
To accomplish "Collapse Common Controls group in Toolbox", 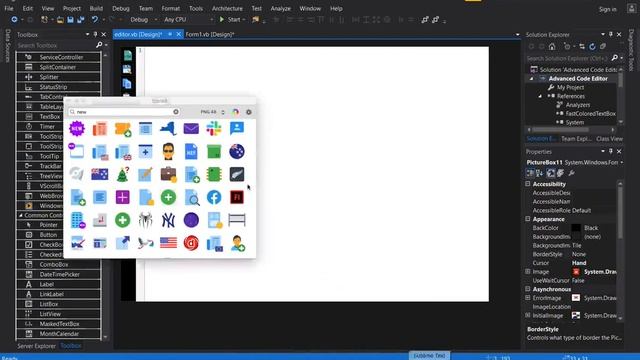I will point(20,215).
